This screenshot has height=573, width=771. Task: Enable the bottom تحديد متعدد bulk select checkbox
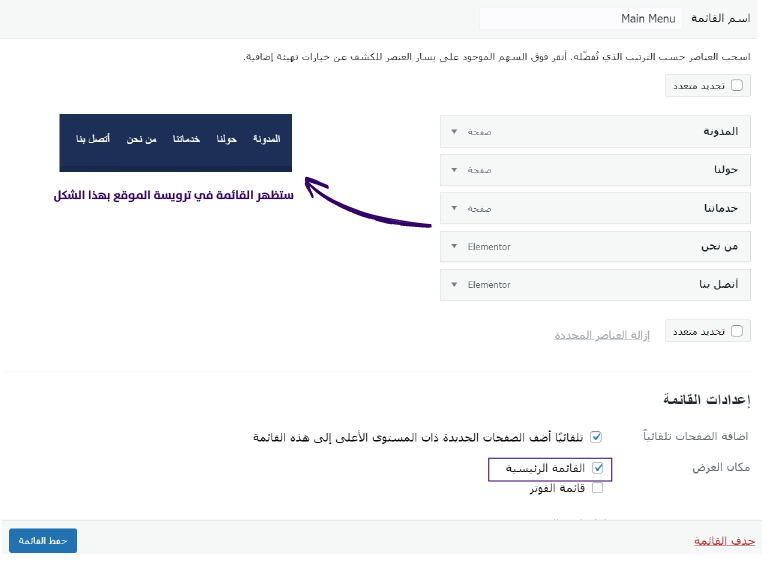click(737, 331)
